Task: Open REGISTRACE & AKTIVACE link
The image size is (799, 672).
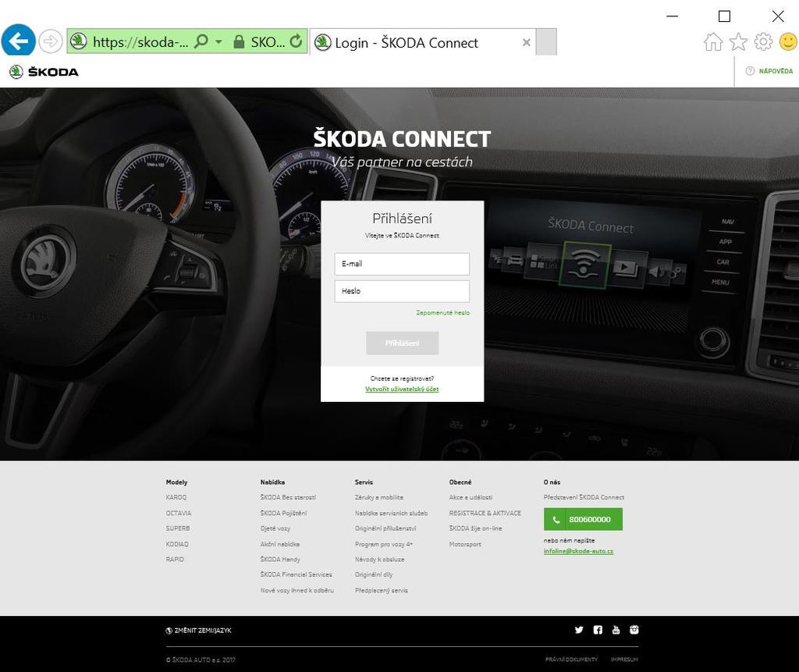Action: pyautogui.click(x=485, y=513)
